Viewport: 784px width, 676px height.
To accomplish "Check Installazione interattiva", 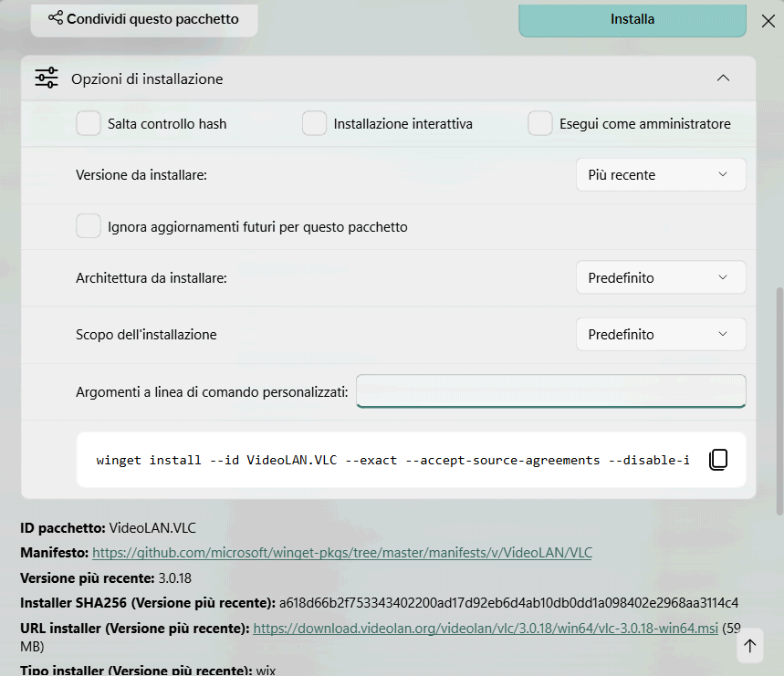I will [315, 123].
